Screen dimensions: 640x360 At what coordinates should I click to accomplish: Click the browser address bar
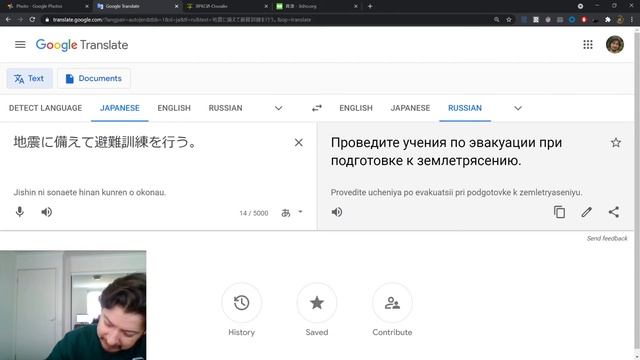(269, 20)
